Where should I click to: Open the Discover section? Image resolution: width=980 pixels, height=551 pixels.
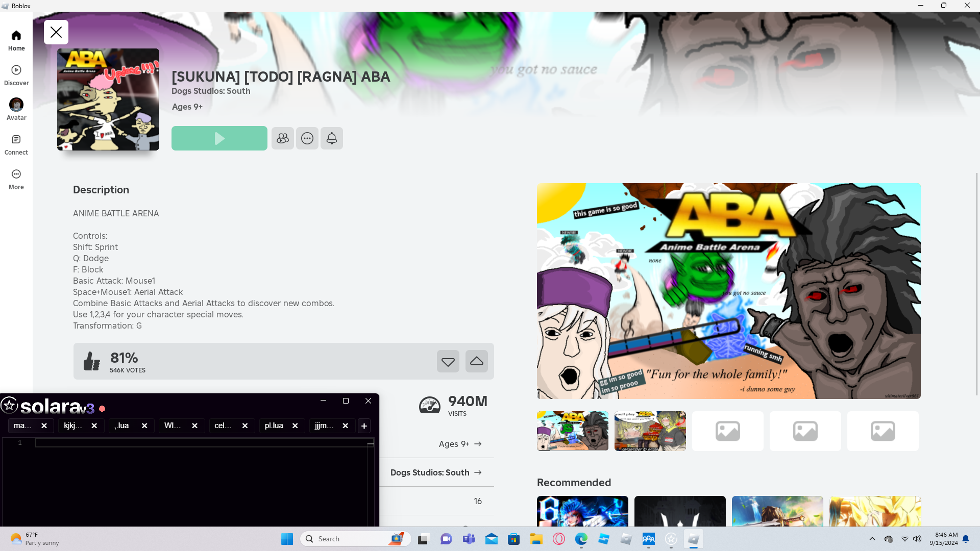16,75
